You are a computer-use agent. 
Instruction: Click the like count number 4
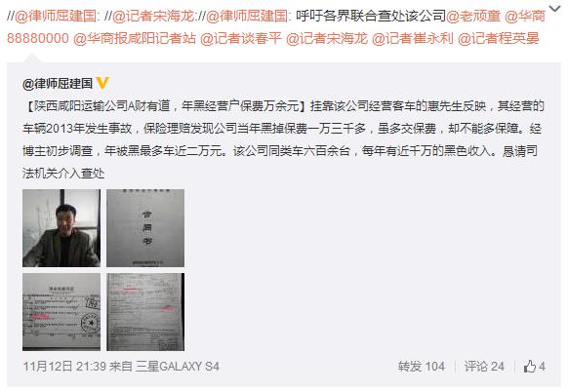click(542, 367)
